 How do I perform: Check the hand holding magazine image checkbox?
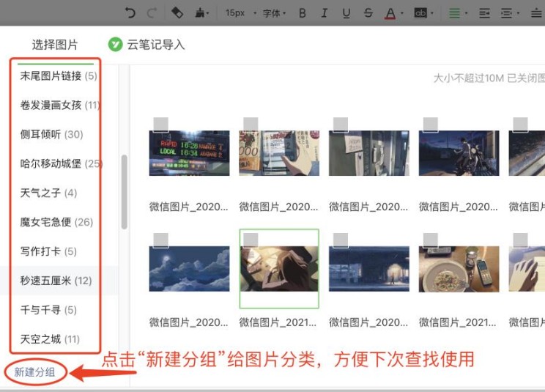click(251, 125)
